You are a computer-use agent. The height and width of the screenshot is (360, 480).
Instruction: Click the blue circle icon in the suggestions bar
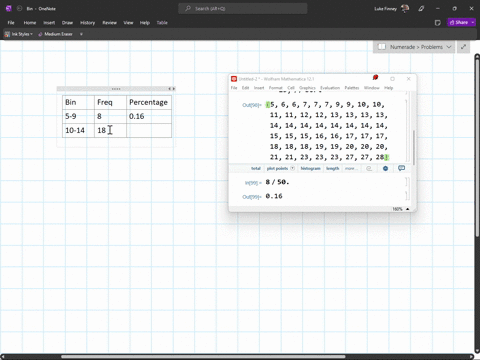[385, 168]
